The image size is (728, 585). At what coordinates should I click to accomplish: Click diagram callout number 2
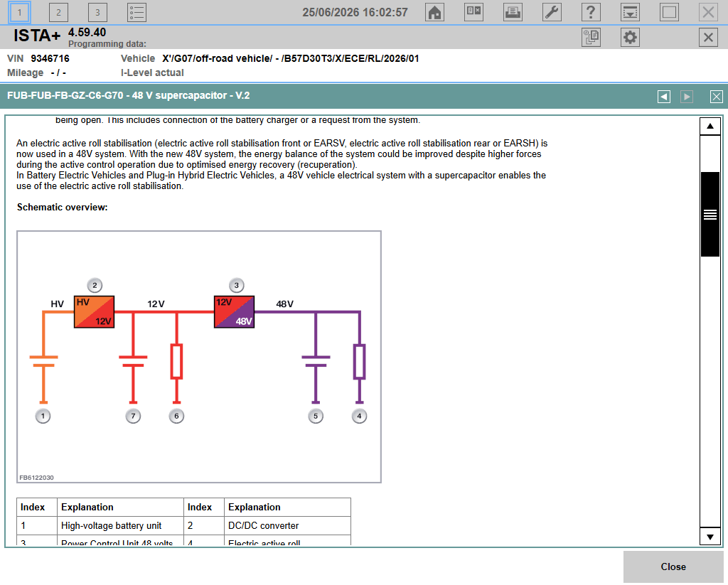point(95,286)
